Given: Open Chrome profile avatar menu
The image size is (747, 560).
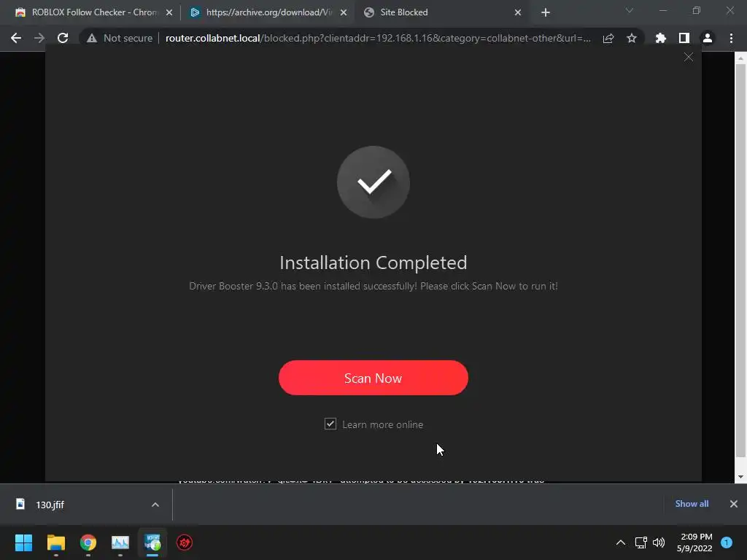Looking at the screenshot, I should (708, 38).
